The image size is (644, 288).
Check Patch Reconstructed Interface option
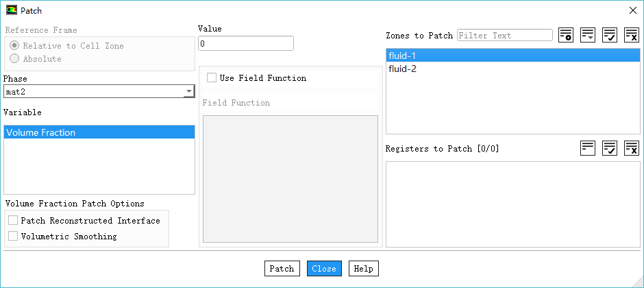(13, 221)
